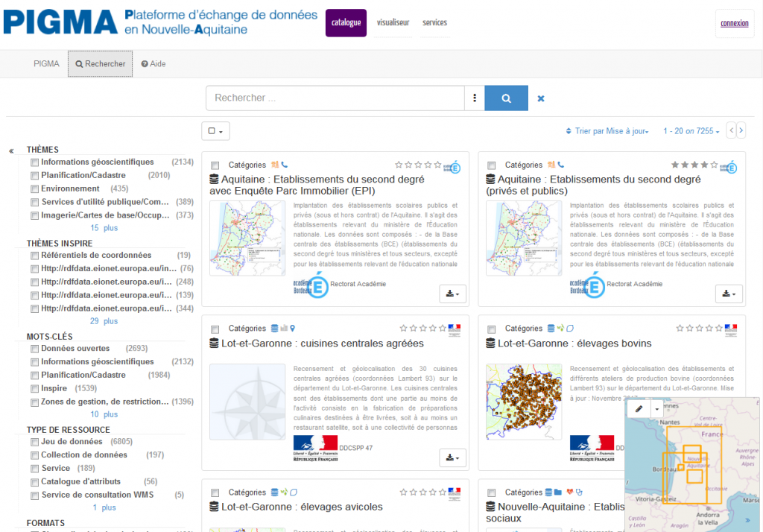Image resolution: width=763 pixels, height=532 pixels.
Task: Open Lot-et-Garonne élevages avicoles title
Action: [x=302, y=507]
